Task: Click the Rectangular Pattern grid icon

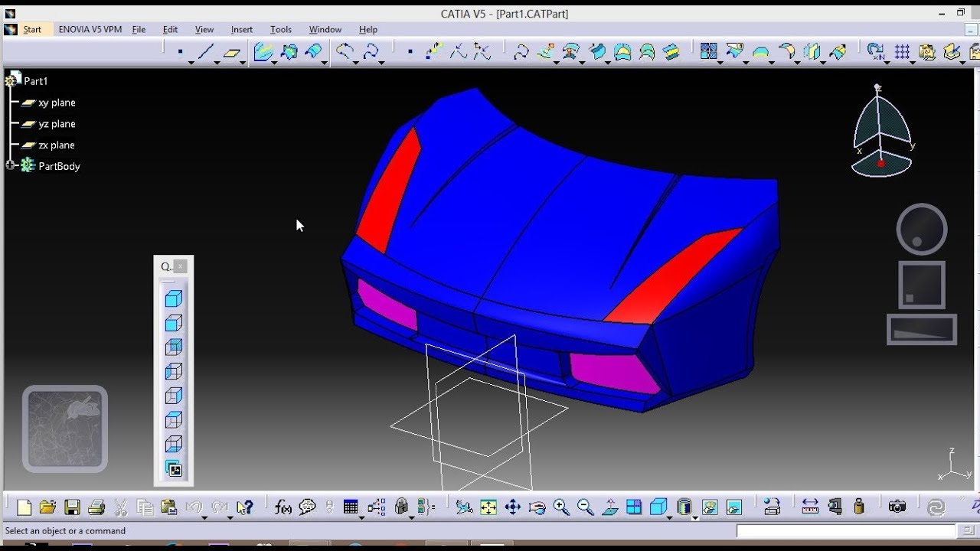Action: [902, 52]
